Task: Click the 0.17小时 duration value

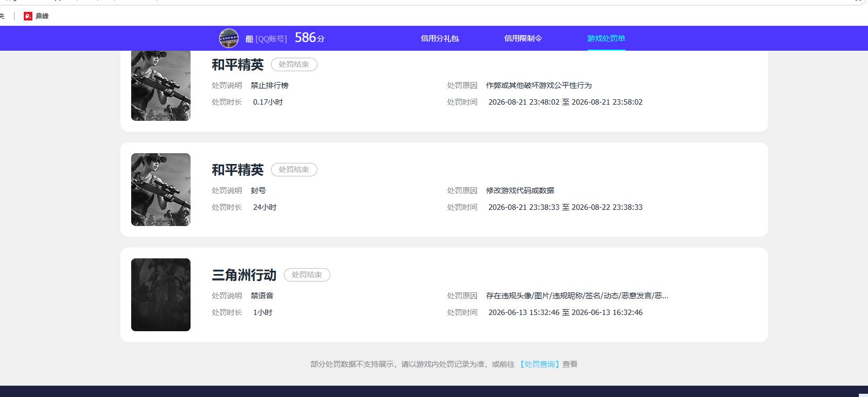Action: (x=268, y=102)
